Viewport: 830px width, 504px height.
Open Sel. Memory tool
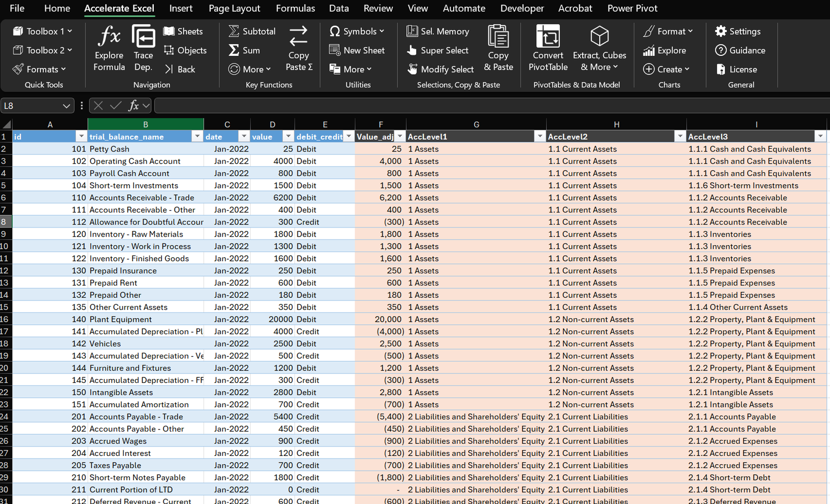coord(438,31)
